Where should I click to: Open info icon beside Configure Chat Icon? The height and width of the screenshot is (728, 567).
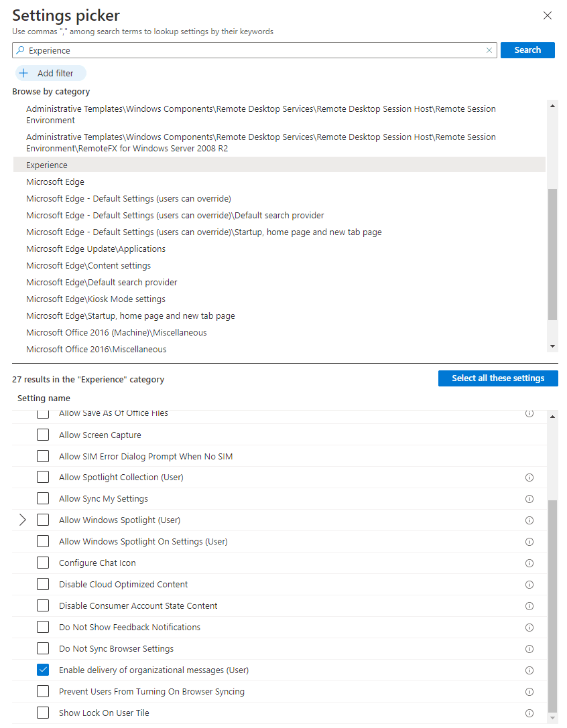coord(529,563)
